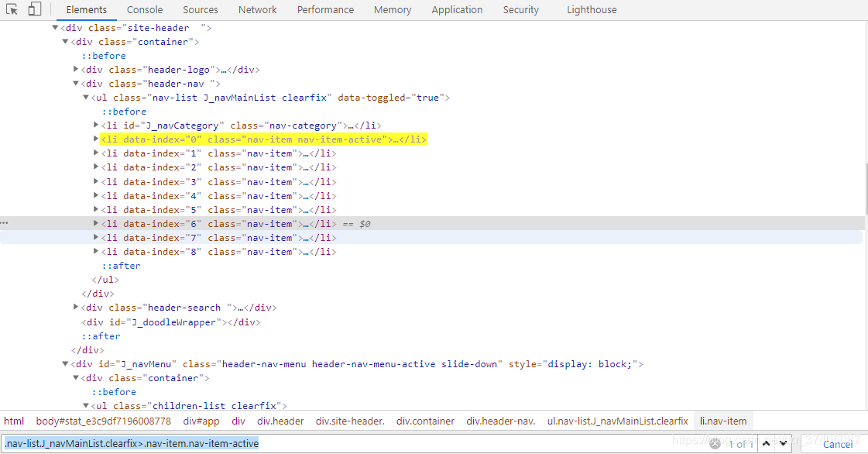
Task: Expand the header-logo div
Action: 75,69
